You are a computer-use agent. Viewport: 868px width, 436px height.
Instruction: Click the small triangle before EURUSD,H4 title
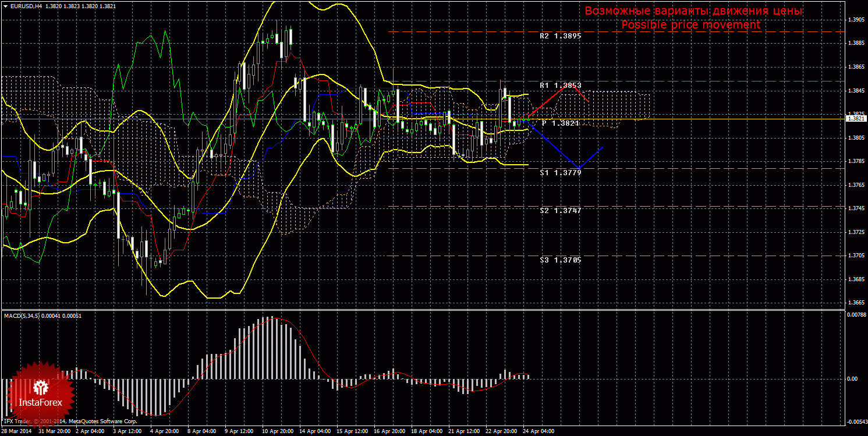click(5, 6)
